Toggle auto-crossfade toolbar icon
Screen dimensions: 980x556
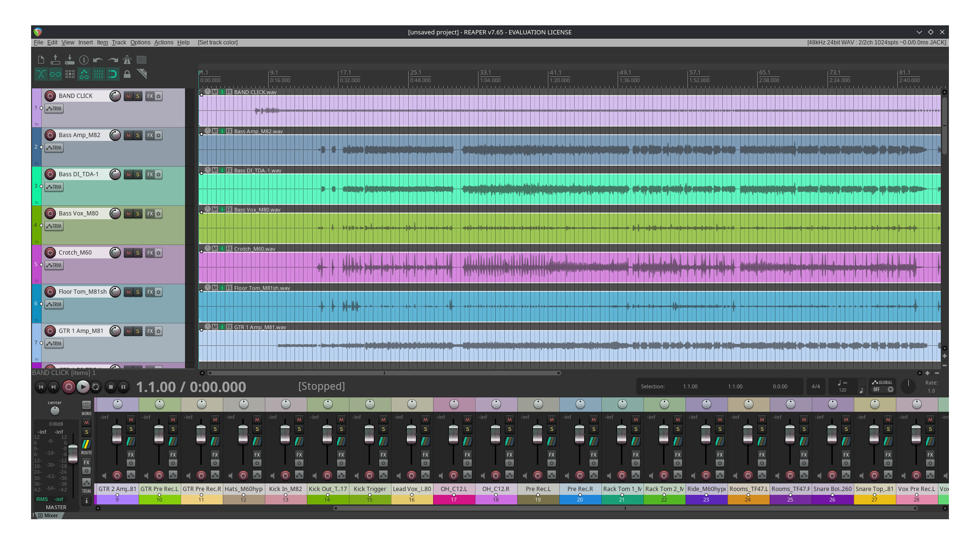41,74
